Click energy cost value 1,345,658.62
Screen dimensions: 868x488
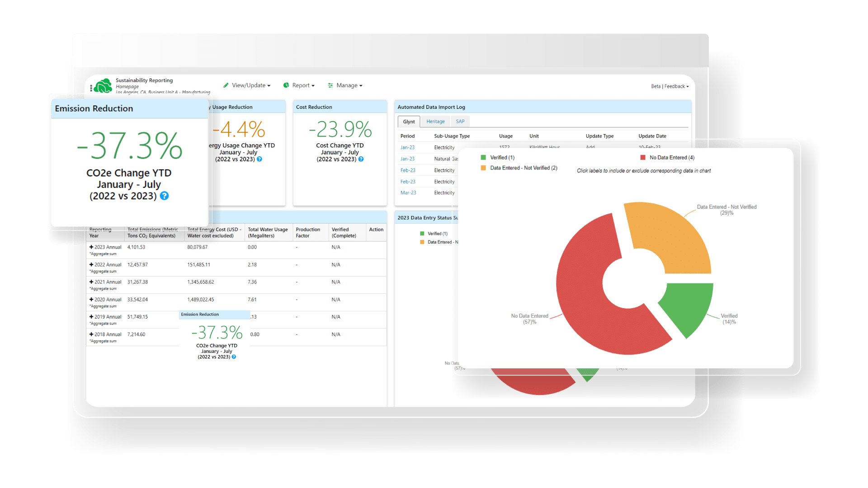pyautogui.click(x=201, y=282)
